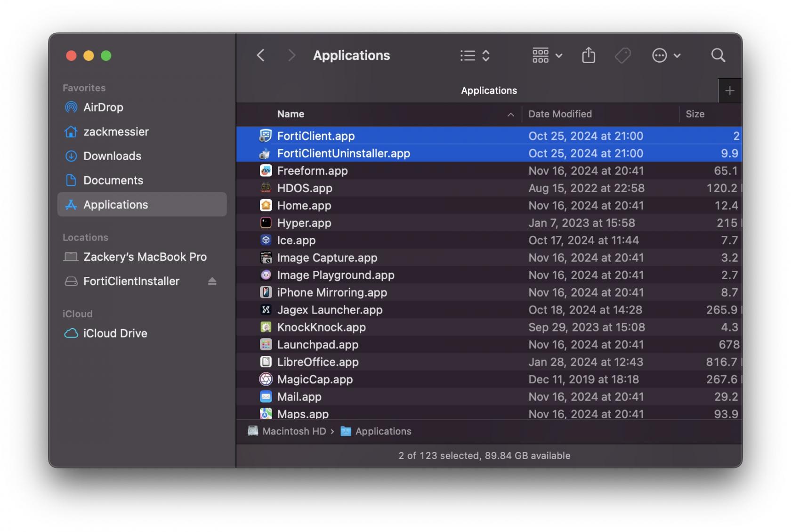
Task: Click the Favorites sidebar section header
Action: [84, 88]
